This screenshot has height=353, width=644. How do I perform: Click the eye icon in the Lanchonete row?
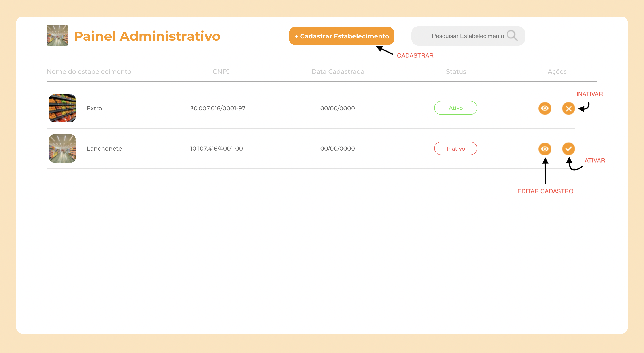[x=545, y=149]
